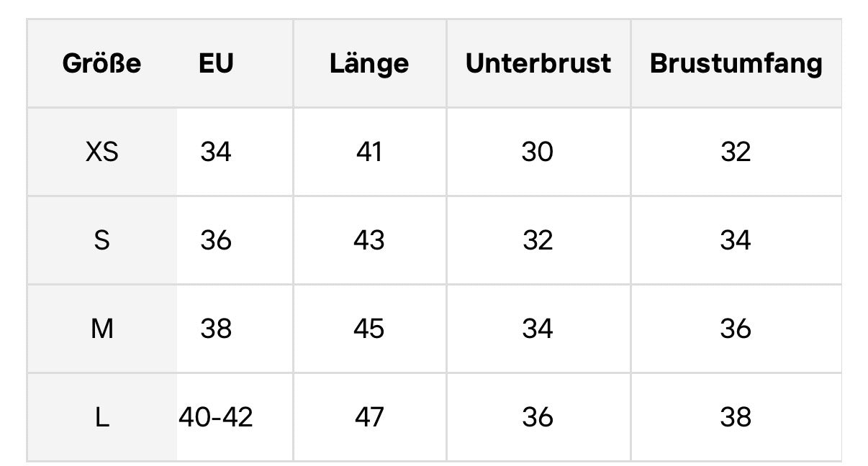Click Länge value 43
Image resolution: width=868 pixels, height=466 pixels.
coord(369,240)
